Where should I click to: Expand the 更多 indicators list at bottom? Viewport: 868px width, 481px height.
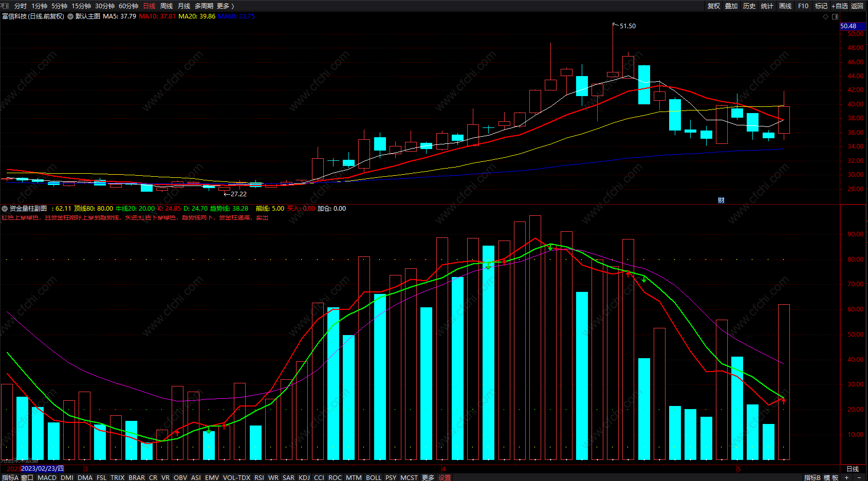[x=428, y=477]
